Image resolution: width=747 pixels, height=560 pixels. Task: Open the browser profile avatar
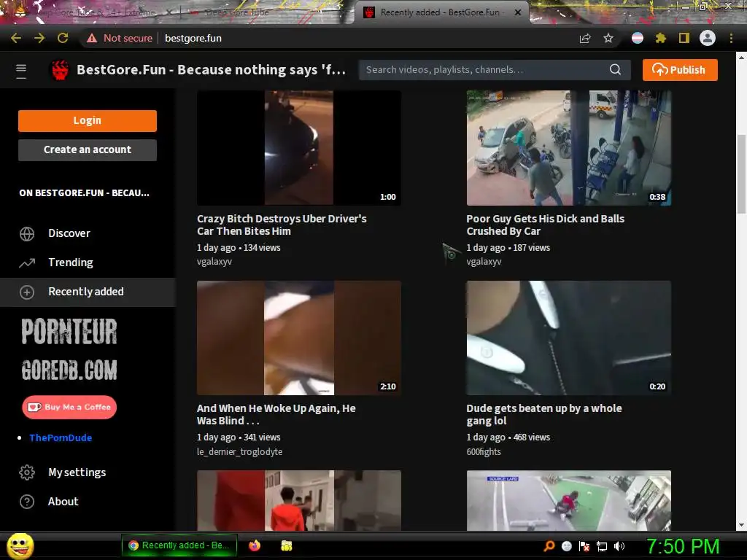tap(708, 38)
